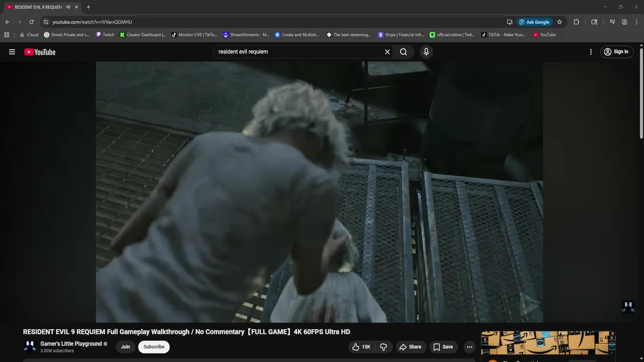Screen dimensions: 644x362
Task: Click the Ask Google button
Action: (x=534, y=22)
